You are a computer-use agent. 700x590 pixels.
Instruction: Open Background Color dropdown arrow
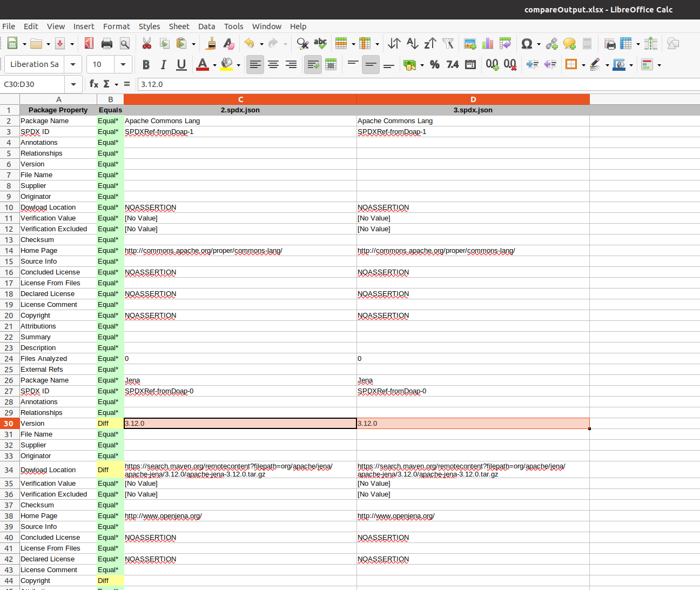coord(238,65)
